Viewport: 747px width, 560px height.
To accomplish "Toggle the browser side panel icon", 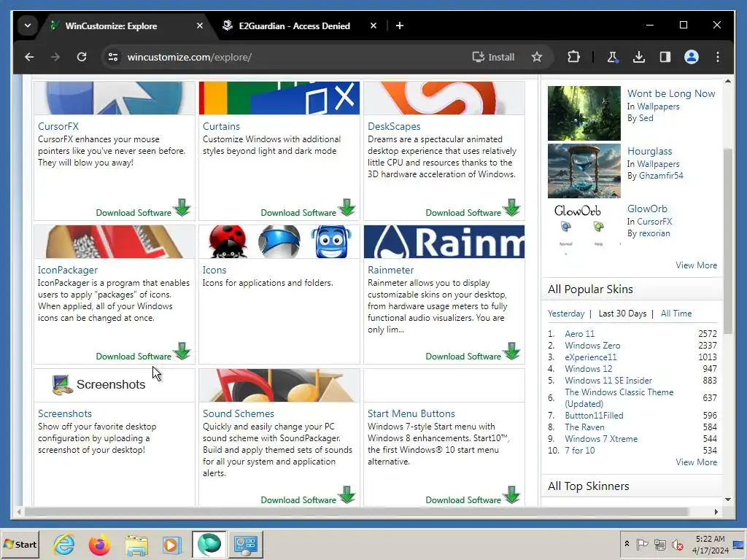I will [x=665, y=57].
